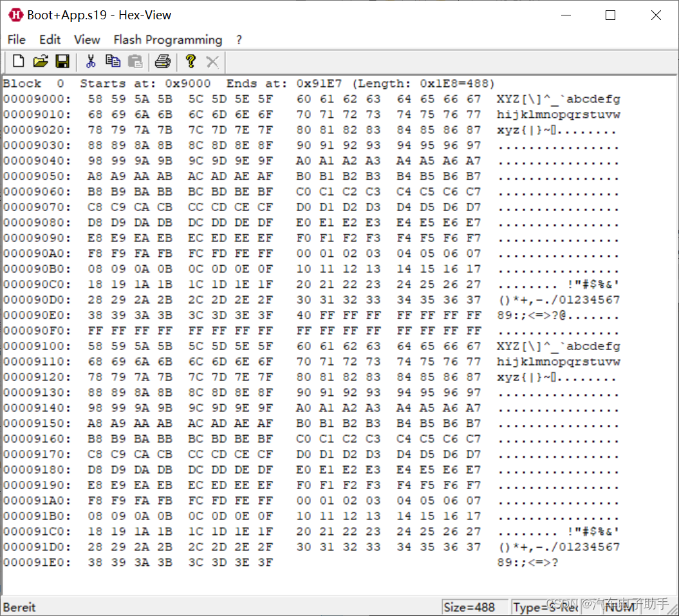This screenshot has height=616, width=679.
Task: Click address 00009080: row label
Action: pos(37,222)
